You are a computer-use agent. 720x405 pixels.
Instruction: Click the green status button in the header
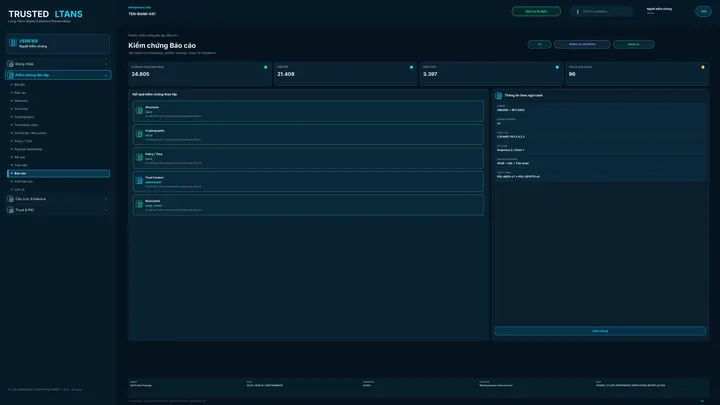tap(536, 11)
